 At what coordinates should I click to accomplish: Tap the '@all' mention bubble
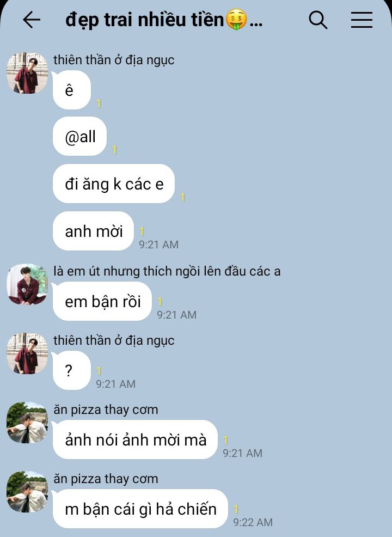(80, 136)
